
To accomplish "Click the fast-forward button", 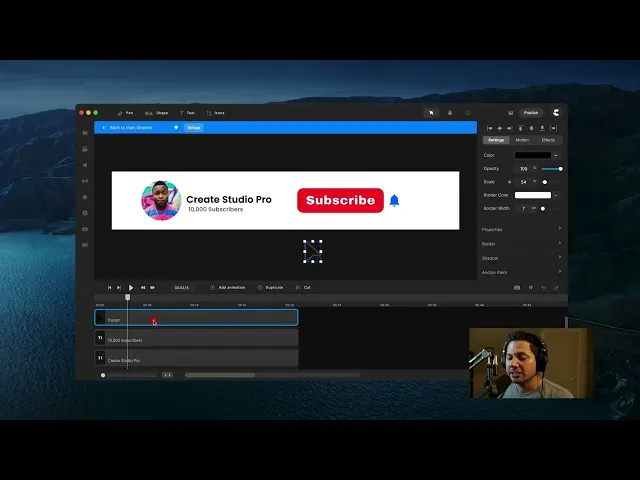I will click(152, 288).
